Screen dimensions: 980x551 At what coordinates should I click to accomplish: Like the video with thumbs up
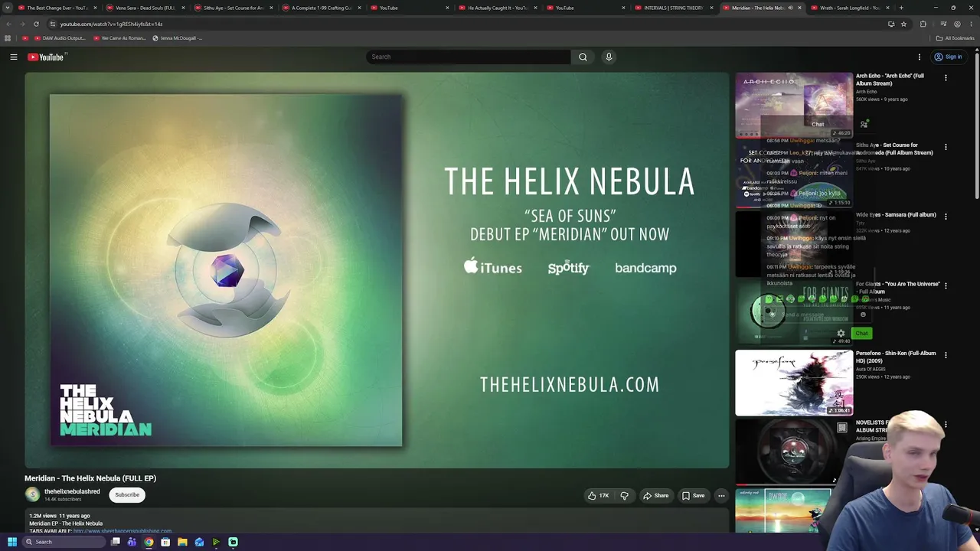click(x=598, y=496)
